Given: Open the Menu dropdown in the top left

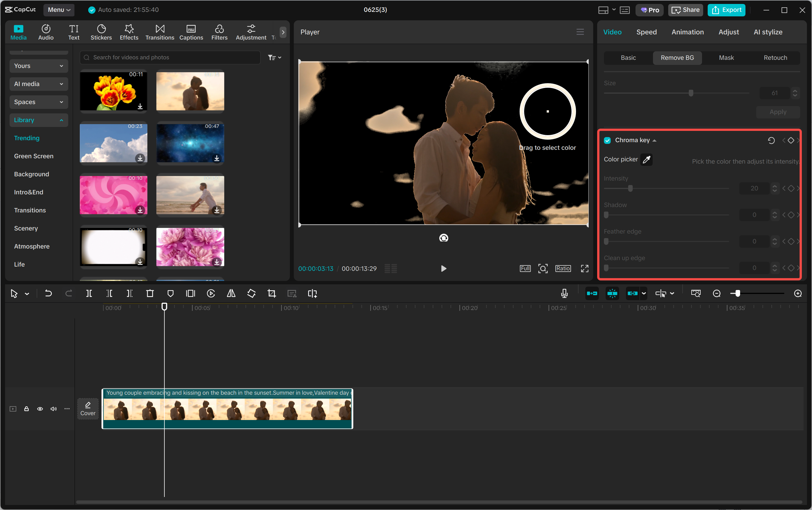Looking at the screenshot, I should pyautogui.click(x=59, y=10).
